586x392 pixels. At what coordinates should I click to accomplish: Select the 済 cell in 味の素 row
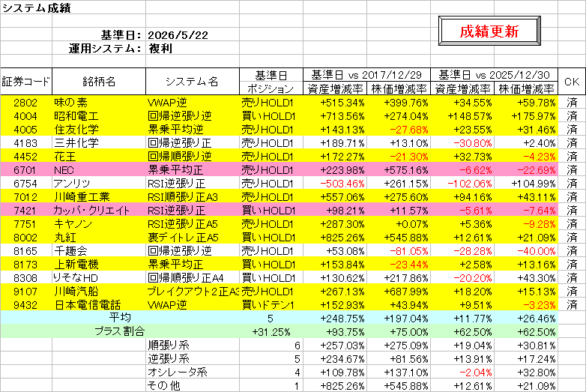(x=572, y=102)
